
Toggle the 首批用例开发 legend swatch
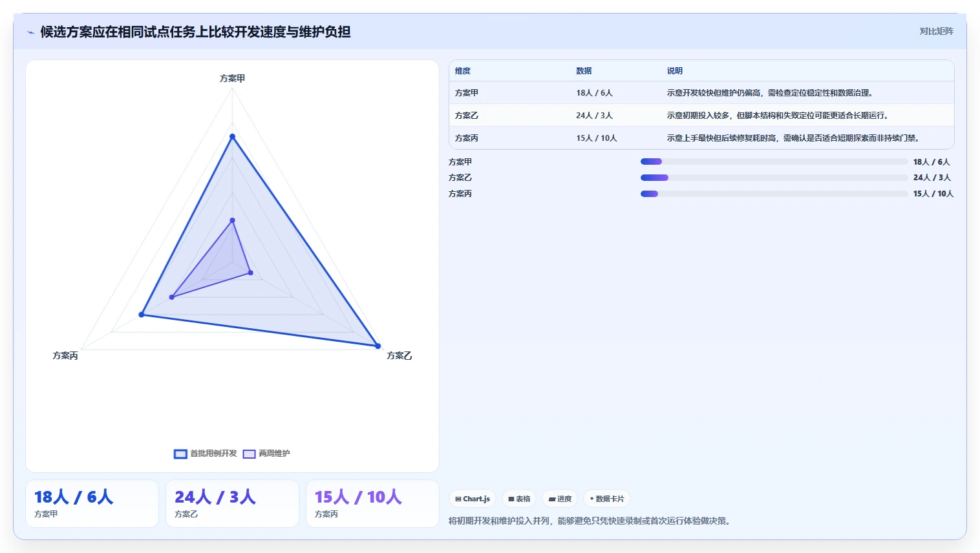(x=180, y=454)
